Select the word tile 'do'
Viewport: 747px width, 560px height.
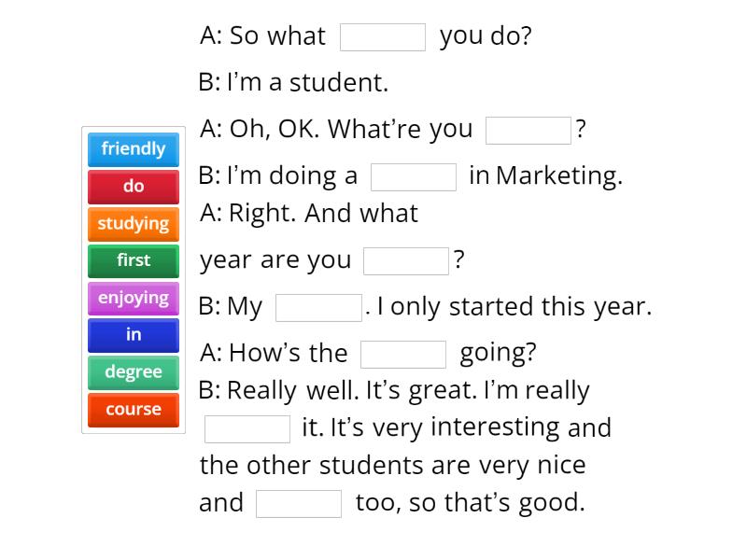pos(133,187)
